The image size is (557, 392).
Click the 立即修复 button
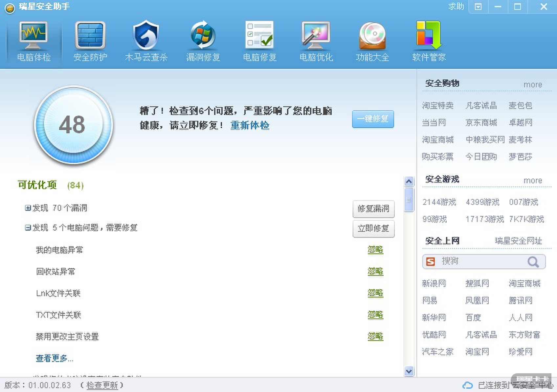[x=373, y=229]
